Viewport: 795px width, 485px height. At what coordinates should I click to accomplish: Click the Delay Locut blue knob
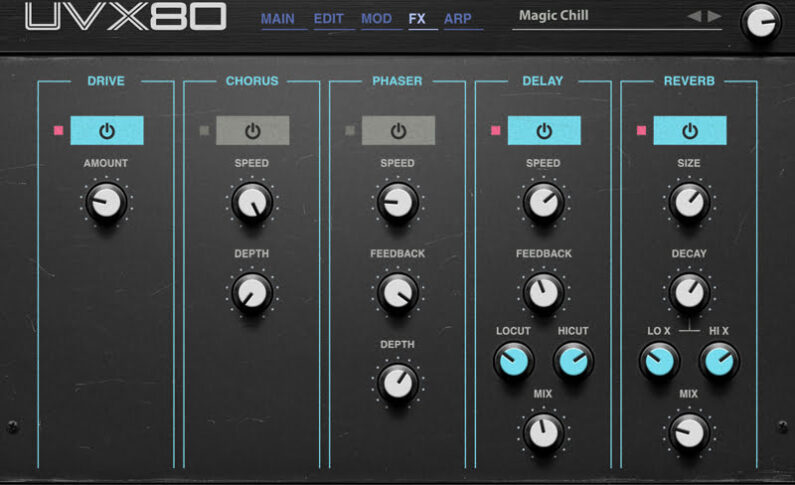click(x=514, y=361)
